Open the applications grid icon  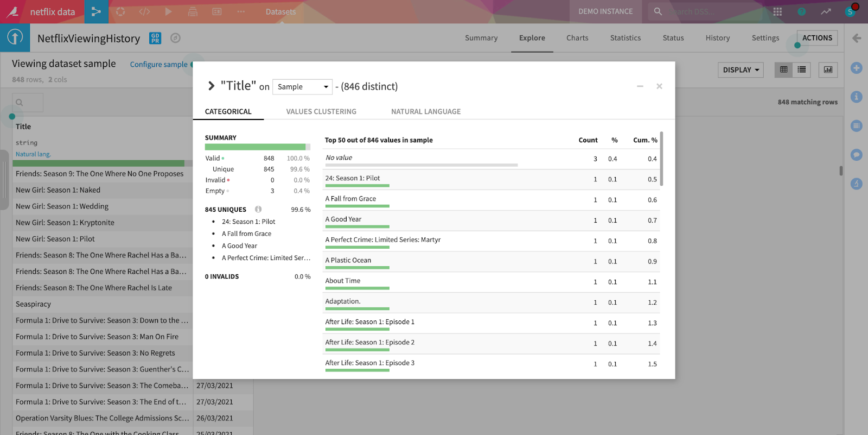777,11
